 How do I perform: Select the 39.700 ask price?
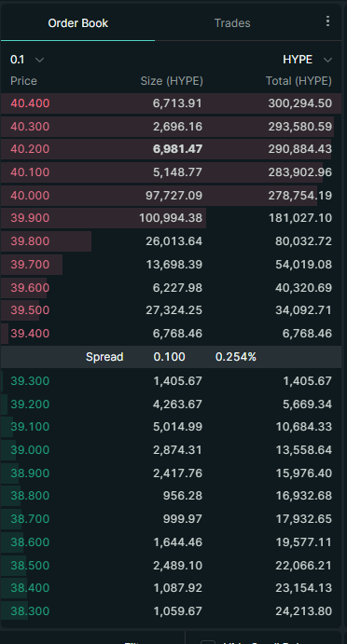[x=30, y=264]
